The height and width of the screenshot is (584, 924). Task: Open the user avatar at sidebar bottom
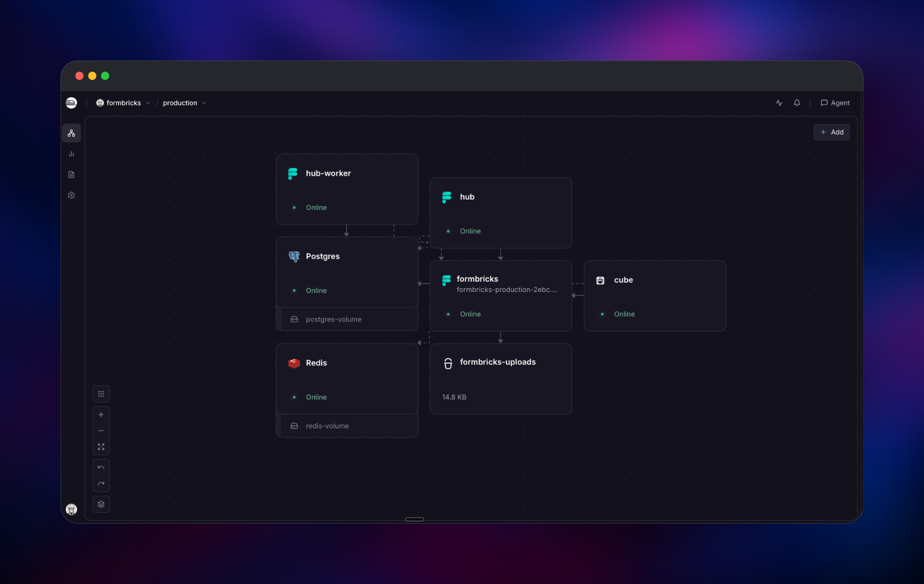71,510
